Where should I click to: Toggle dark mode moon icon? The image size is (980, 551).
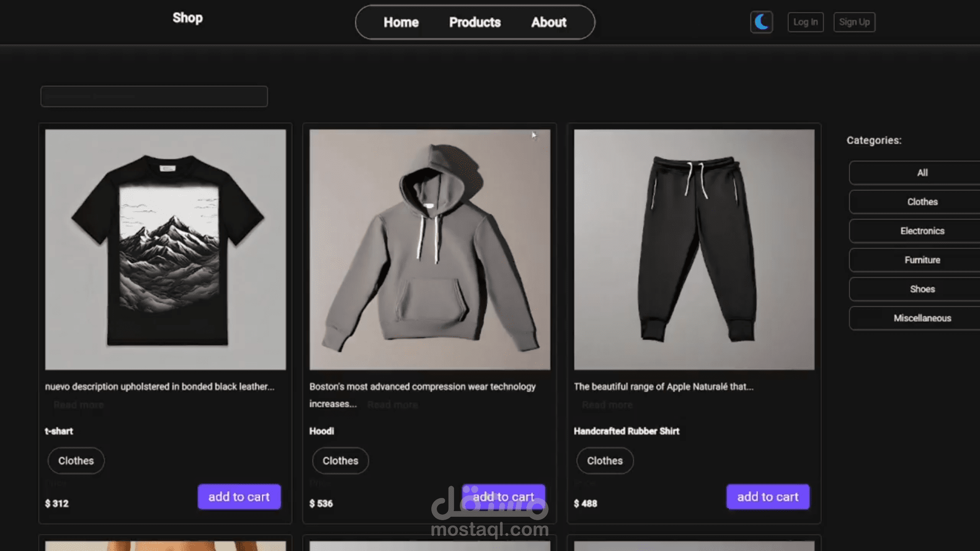(761, 22)
